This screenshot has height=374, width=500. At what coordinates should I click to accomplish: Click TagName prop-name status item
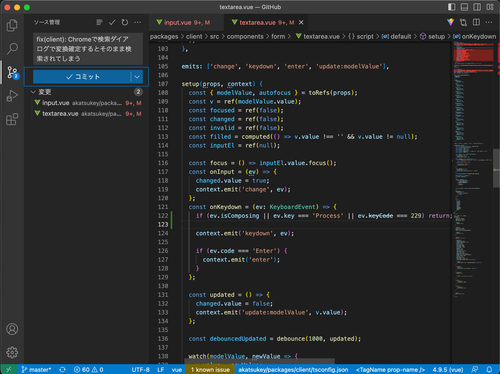pos(390,369)
